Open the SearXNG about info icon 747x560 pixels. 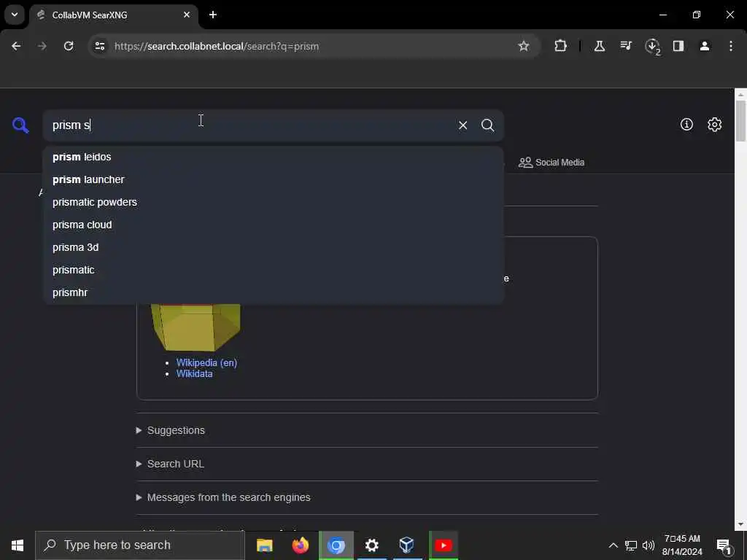point(686,124)
